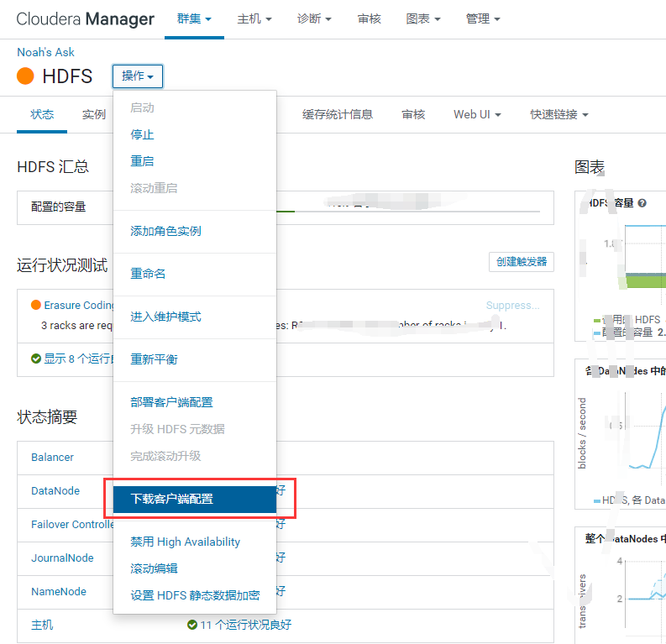Click the configured capacity progress bar

click(x=408, y=211)
